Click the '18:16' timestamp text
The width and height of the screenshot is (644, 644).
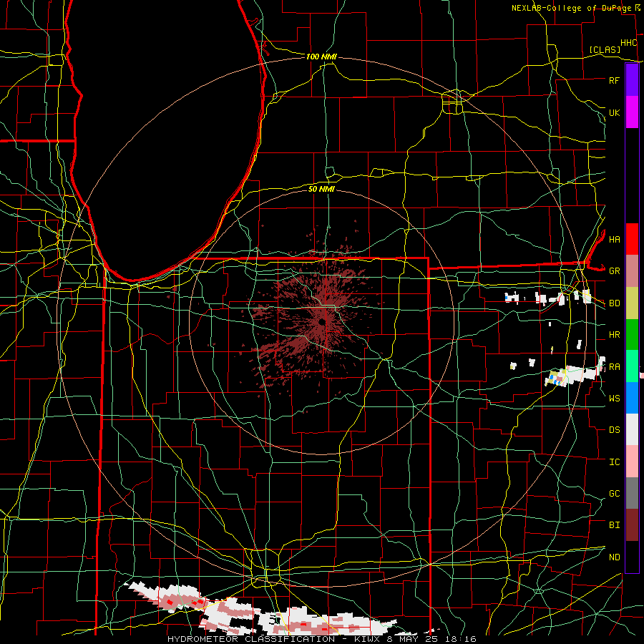pyautogui.click(x=462, y=639)
